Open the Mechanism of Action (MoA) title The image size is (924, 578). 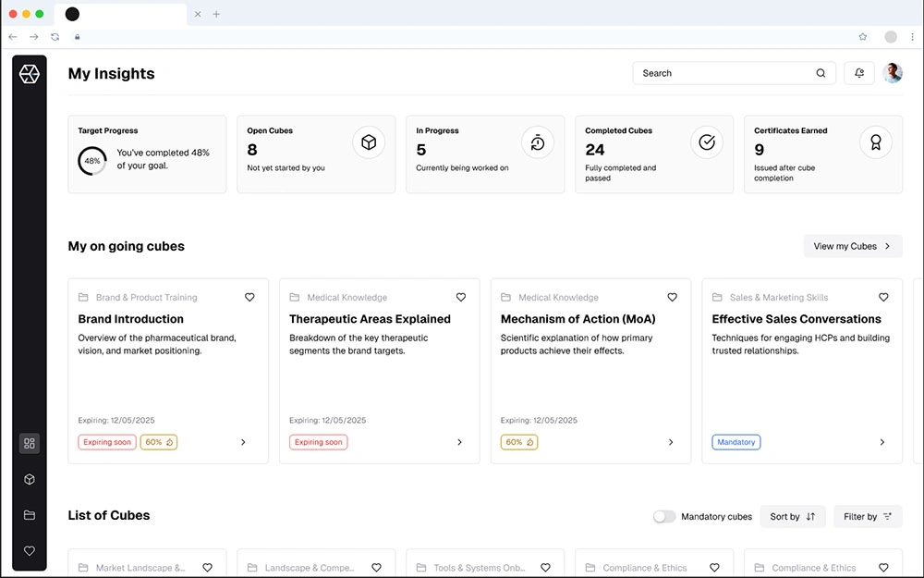(578, 319)
